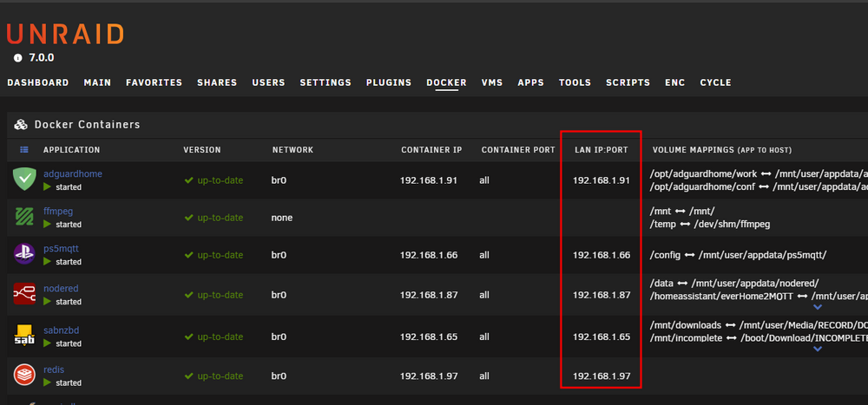Click the NETWORK column header
Image resolution: width=868 pixels, height=405 pixels.
(x=293, y=150)
